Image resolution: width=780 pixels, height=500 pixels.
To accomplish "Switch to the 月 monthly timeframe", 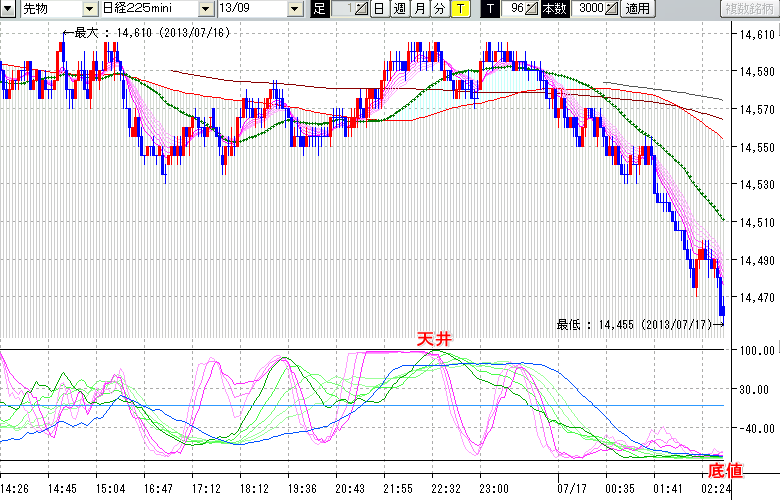I will point(419,9).
